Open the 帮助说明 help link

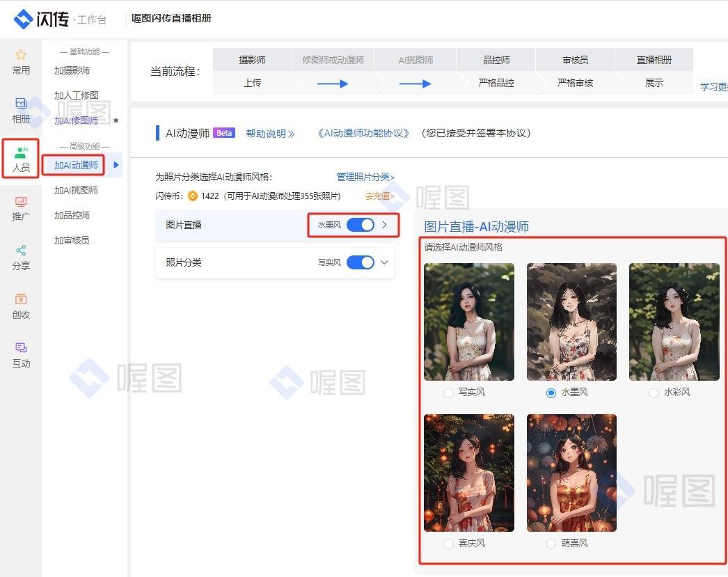[270, 134]
